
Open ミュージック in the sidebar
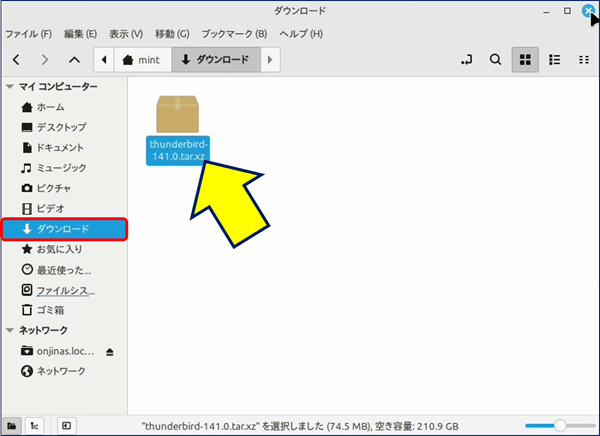[64, 168]
